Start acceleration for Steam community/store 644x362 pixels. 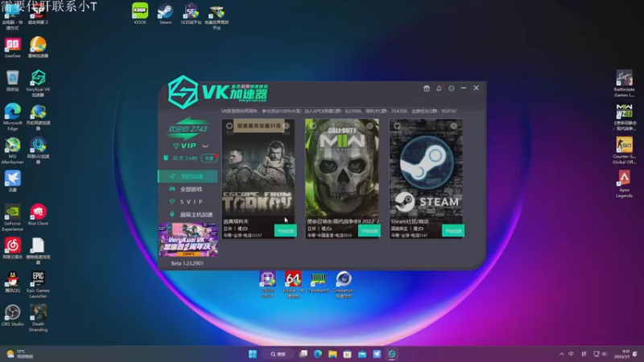[x=453, y=231]
